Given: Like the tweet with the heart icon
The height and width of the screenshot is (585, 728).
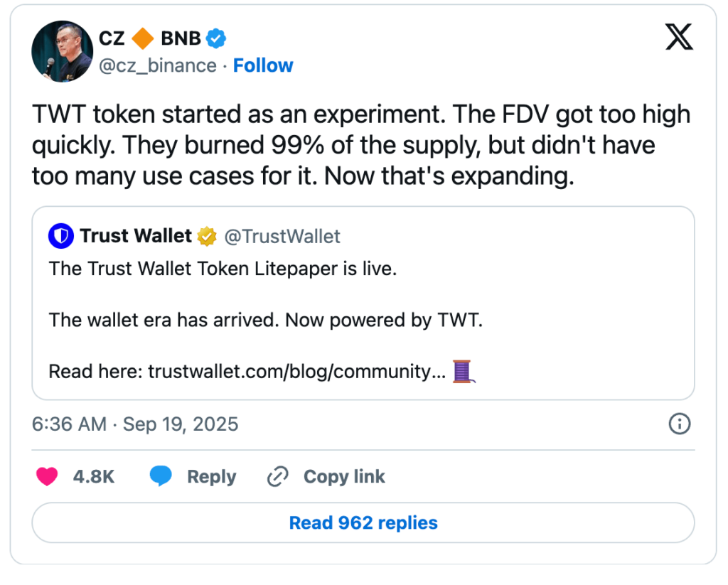Looking at the screenshot, I should click(x=47, y=476).
